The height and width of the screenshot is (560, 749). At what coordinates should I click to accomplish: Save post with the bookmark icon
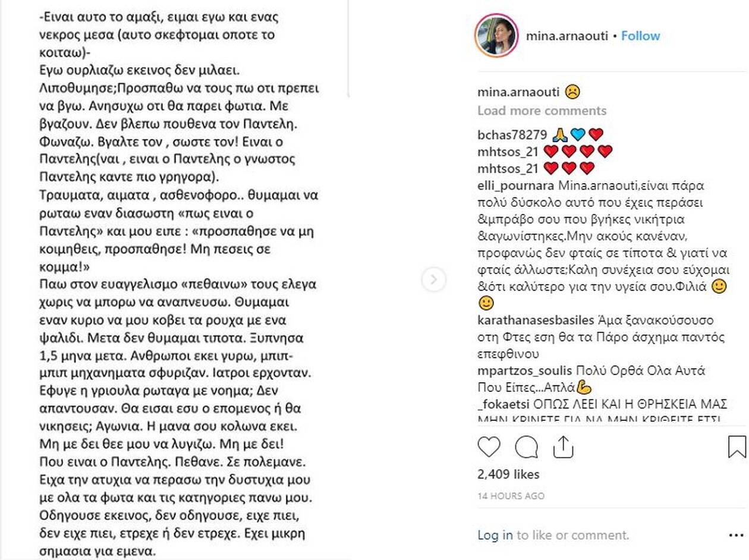[737, 447]
